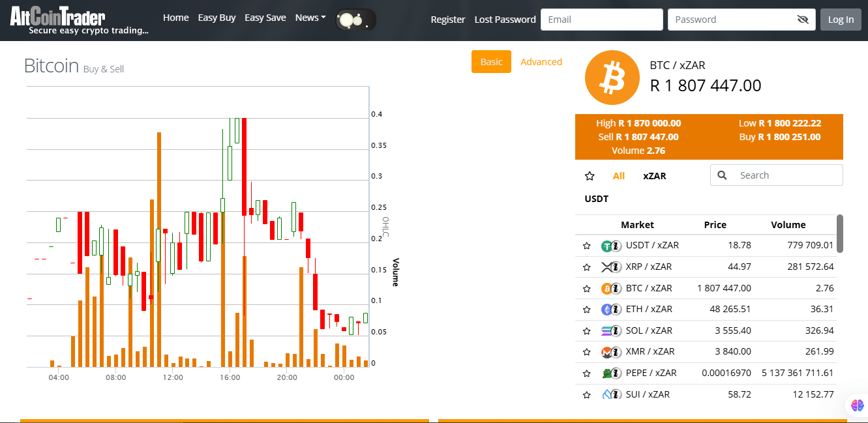The height and width of the screenshot is (423, 868).
Task: Click the market list scrollbar
Action: 840,233
